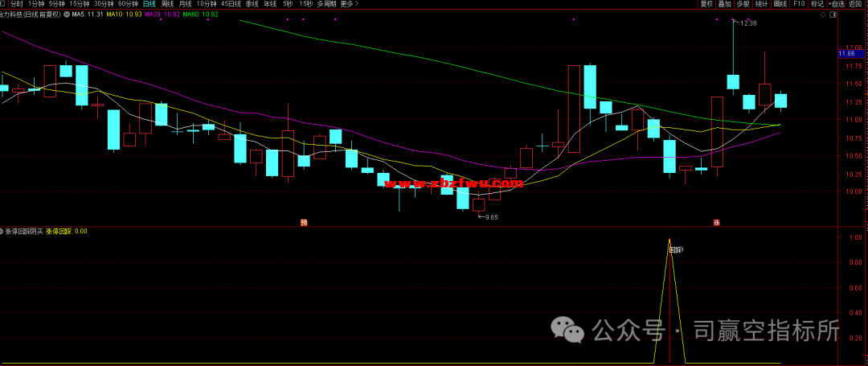Click the 9.65 low price label

(x=492, y=218)
